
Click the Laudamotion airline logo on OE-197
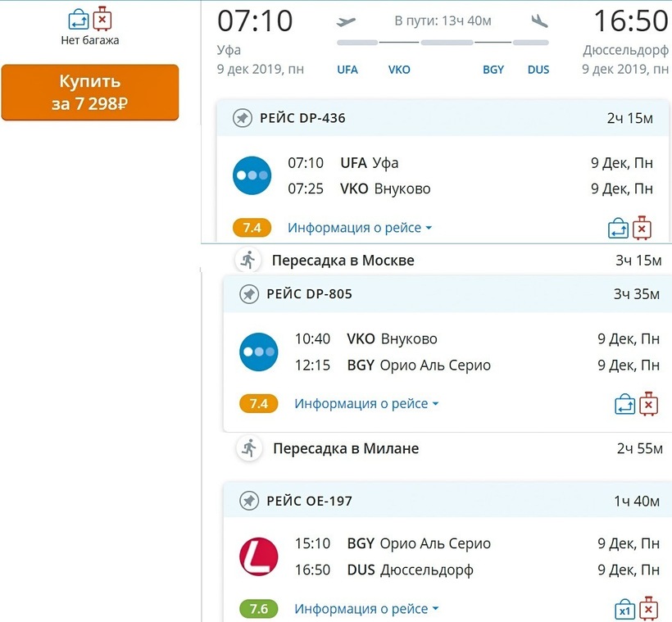(259, 556)
